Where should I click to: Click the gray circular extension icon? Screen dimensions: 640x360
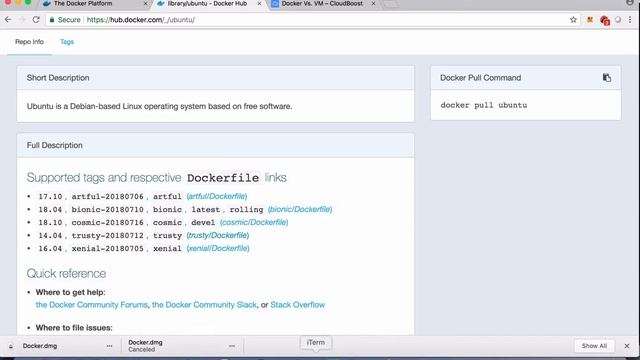pyautogui.click(x=618, y=20)
